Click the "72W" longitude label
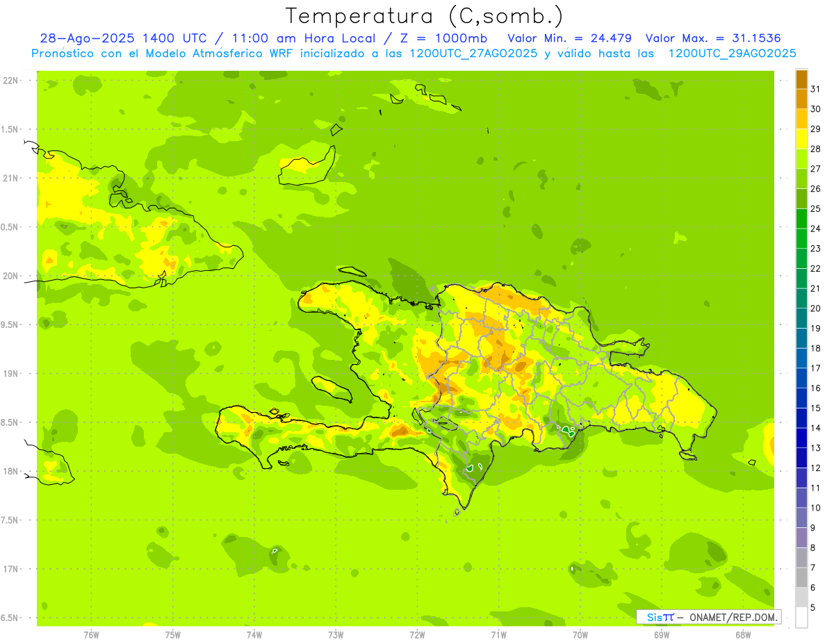Viewport: 834px width, 644px height. pyautogui.click(x=417, y=634)
